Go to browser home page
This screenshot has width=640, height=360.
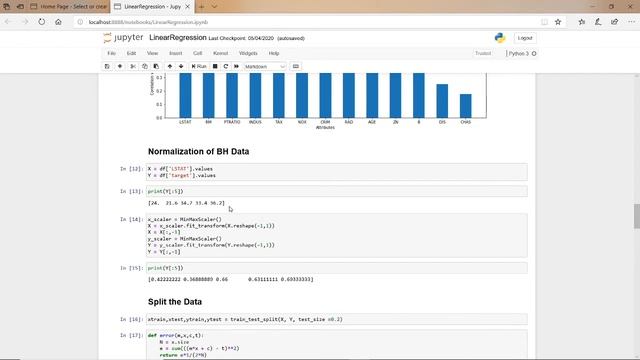58,22
